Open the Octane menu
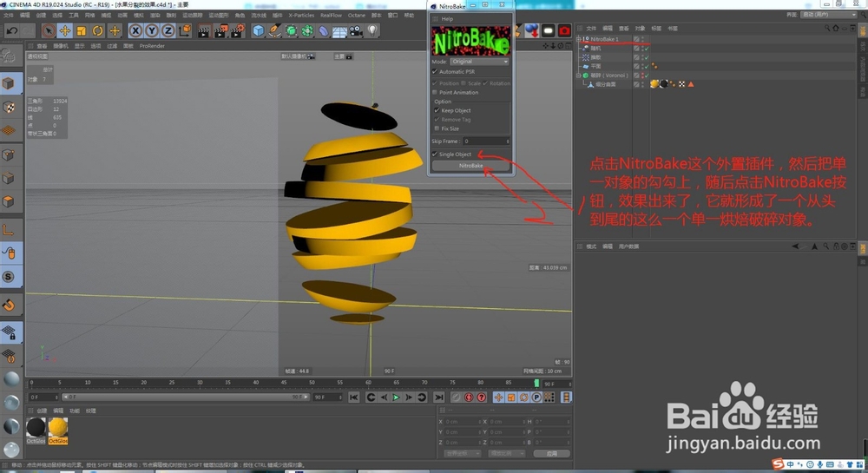This screenshot has width=868, height=473. (x=357, y=15)
